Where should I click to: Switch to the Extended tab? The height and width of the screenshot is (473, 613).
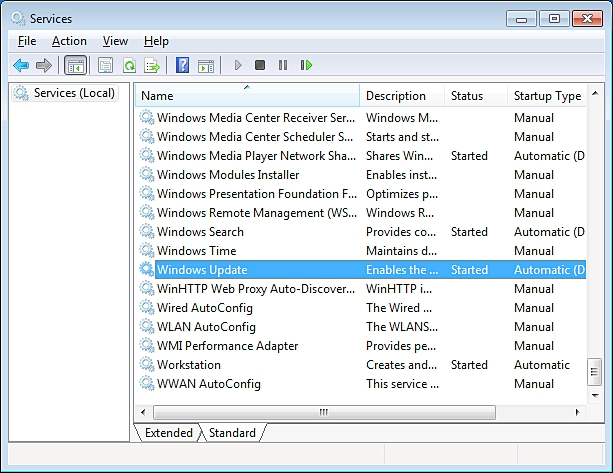click(168, 433)
